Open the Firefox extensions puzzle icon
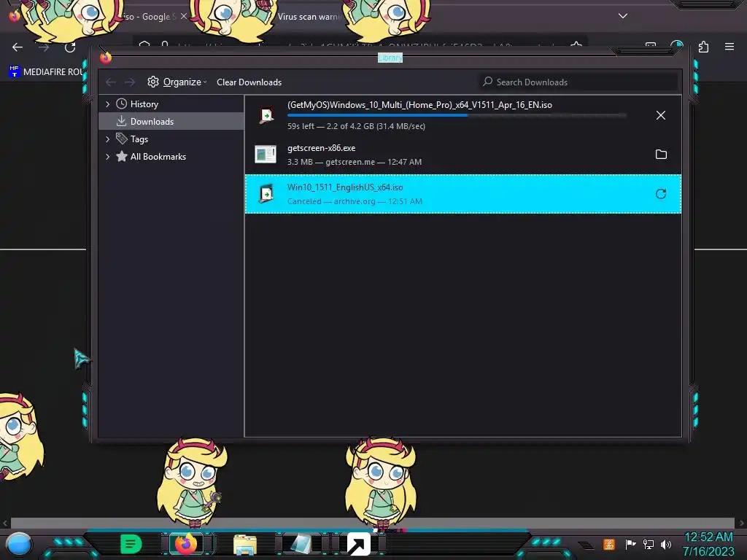 tap(703, 47)
